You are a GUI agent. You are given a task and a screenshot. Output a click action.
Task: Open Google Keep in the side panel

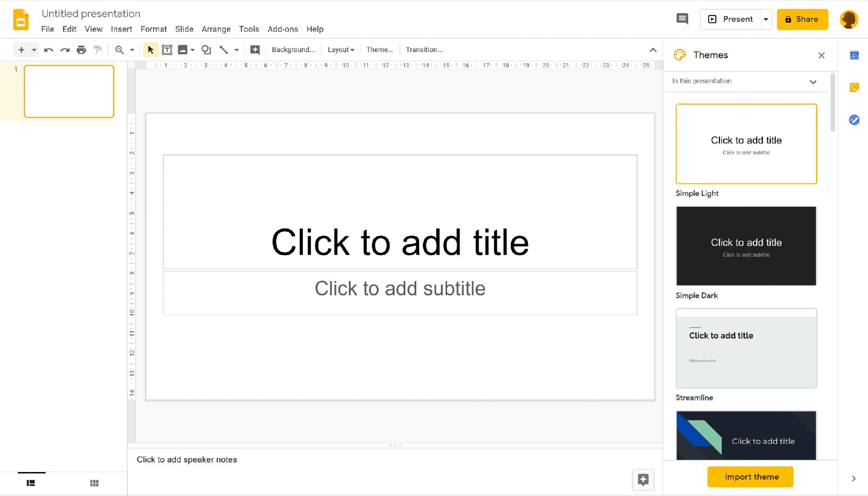(x=854, y=88)
